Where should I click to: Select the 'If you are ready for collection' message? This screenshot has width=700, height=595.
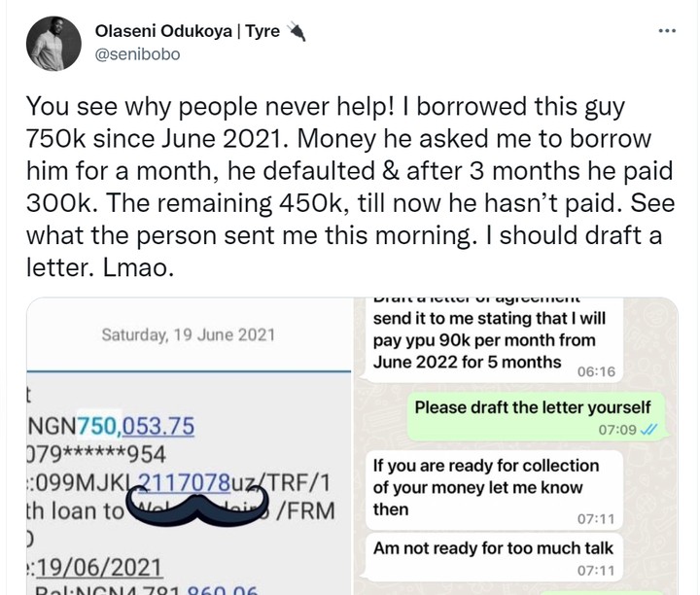494,490
